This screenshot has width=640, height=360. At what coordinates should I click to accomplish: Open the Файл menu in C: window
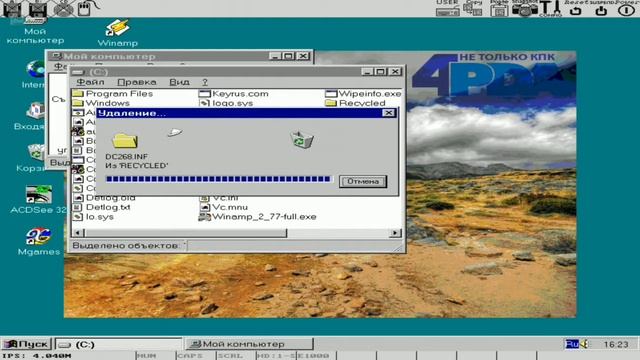click(x=90, y=82)
